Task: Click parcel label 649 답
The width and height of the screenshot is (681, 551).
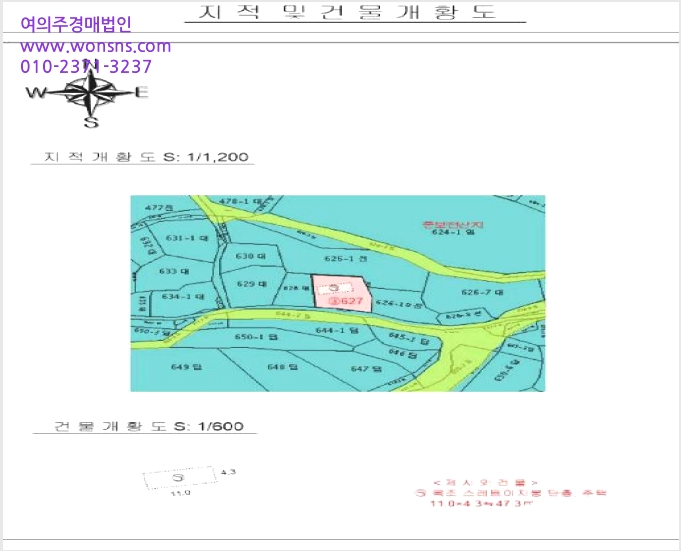Action: [x=187, y=367]
